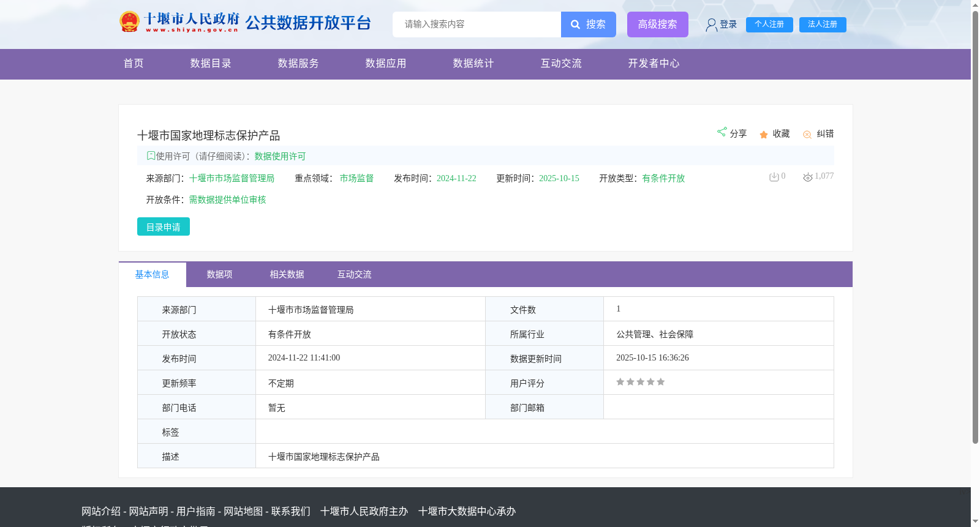Click 分享 to share the dataset
The image size is (980, 527).
(738, 133)
